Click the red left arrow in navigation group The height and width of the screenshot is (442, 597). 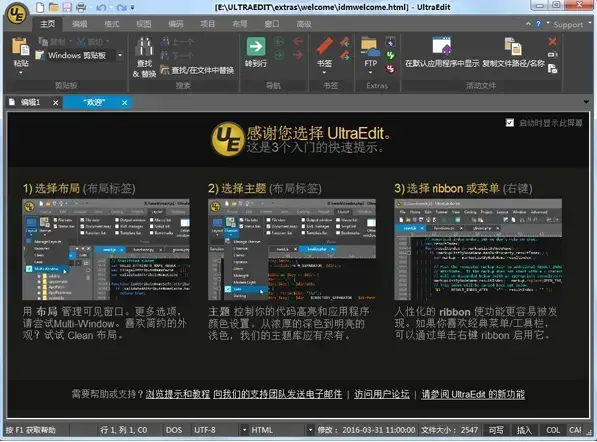(298, 41)
